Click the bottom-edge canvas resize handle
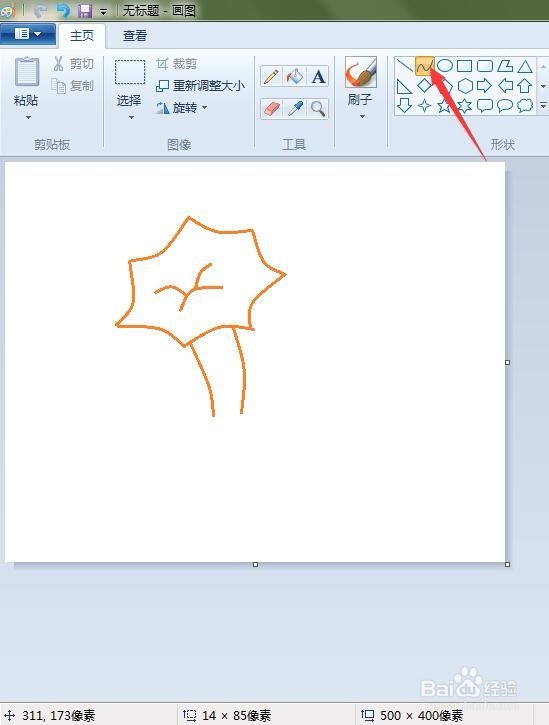 tap(255, 565)
